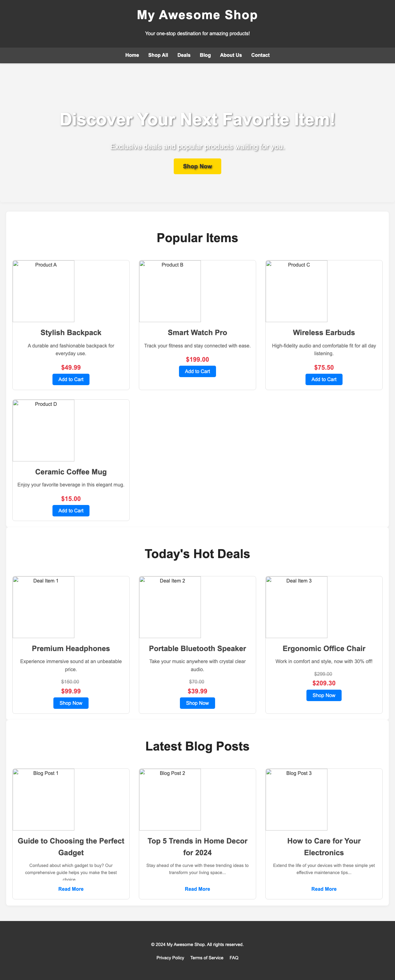Add Stylish Backpack to cart
Image resolution: width=395 pixels, height=980 pixels.
[x=70, y=379]
